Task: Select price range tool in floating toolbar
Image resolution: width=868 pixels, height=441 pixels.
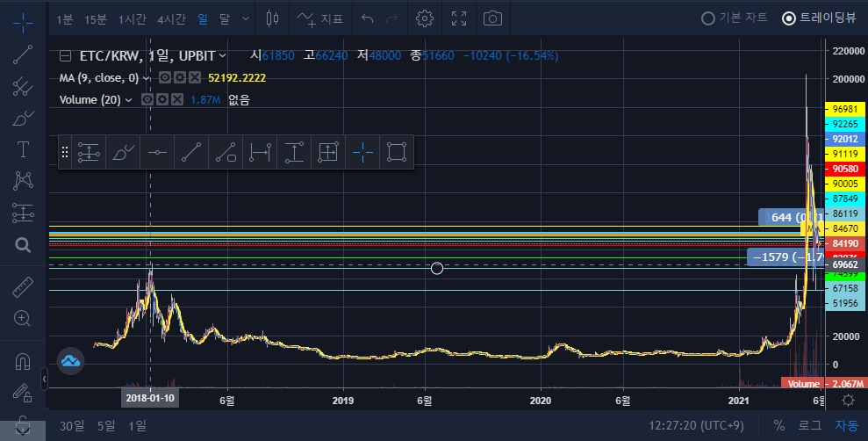Action: tap(294, 152)
